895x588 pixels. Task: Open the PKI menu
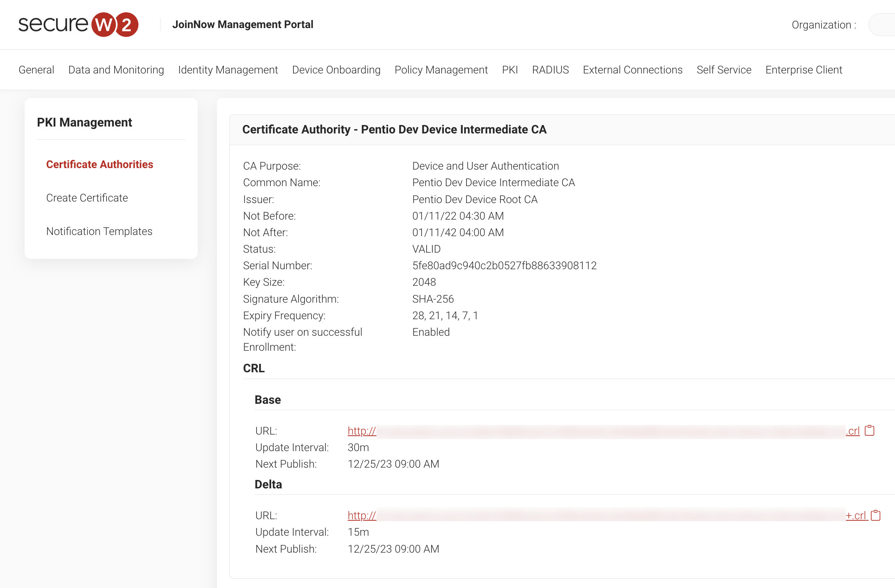tap(510, 70)
